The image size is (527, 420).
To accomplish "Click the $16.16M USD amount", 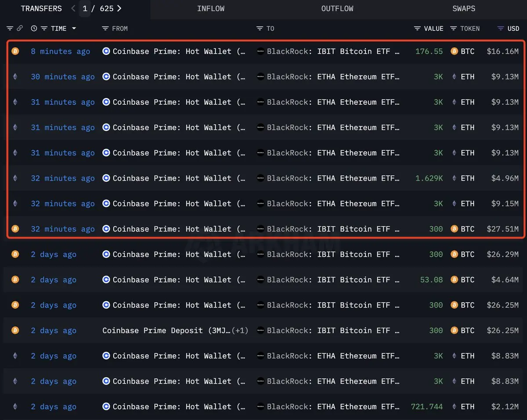I will click(x=502, y=51).
